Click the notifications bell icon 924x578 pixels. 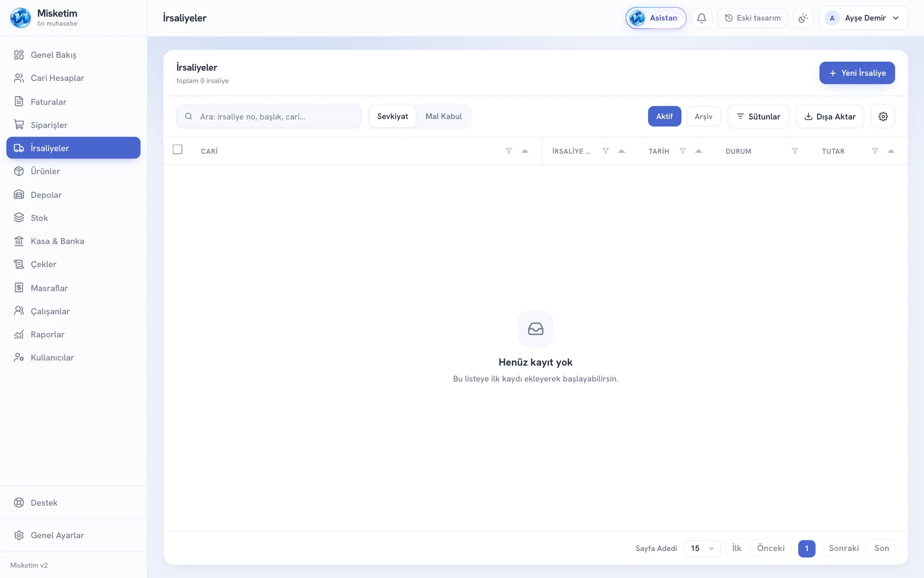point(702,18)
